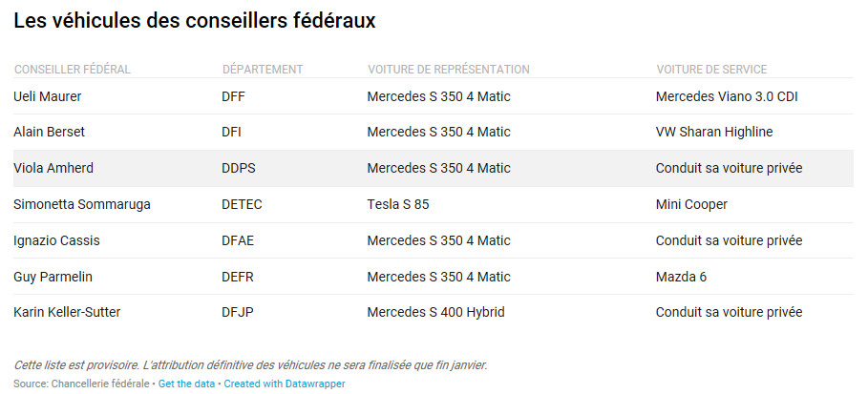Screen dimensions: 868x394
Task: Click the Voiture de service column header
Action: 711,70
